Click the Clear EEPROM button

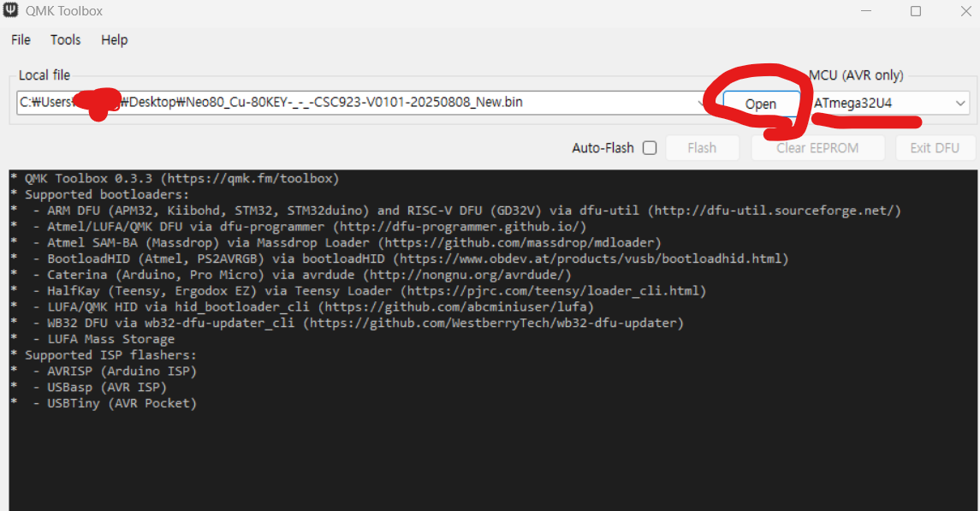pyautogui.click(x=817, y=148)
